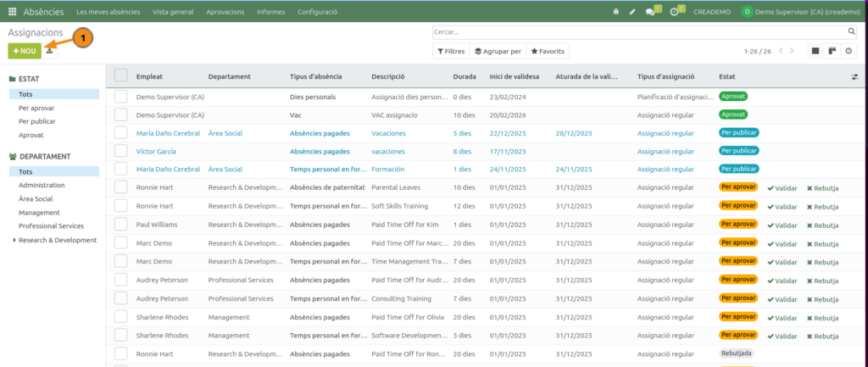Open the Filtres dropdown

point(451,52)
